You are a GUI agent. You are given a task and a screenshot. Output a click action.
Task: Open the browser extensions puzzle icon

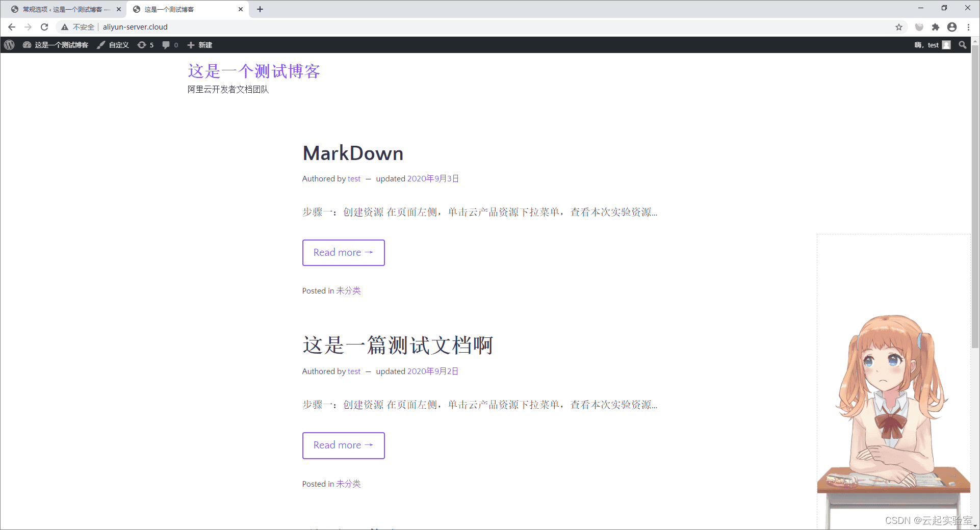coord(936,27)
